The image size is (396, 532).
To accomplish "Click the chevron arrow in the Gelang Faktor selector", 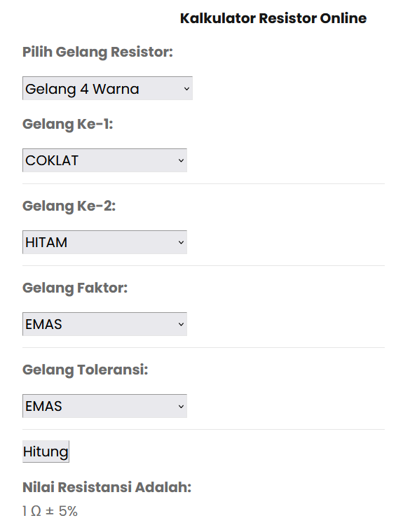I will 181,324.
